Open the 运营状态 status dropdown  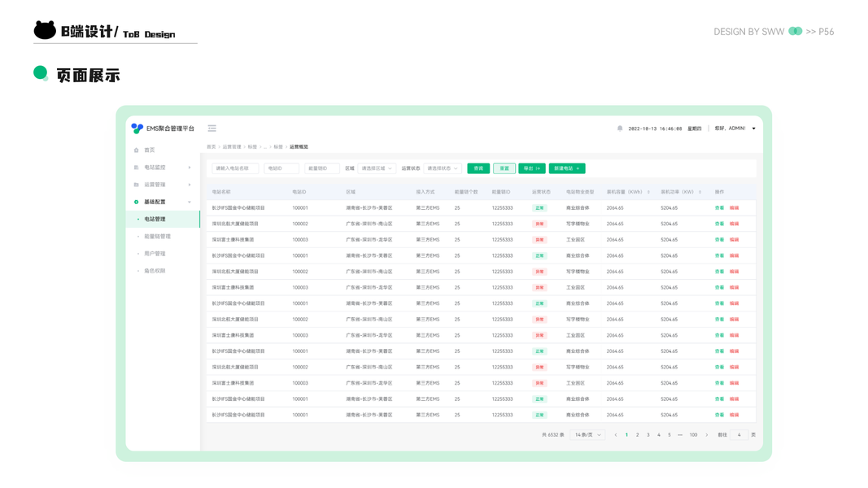tap(443, 168)
